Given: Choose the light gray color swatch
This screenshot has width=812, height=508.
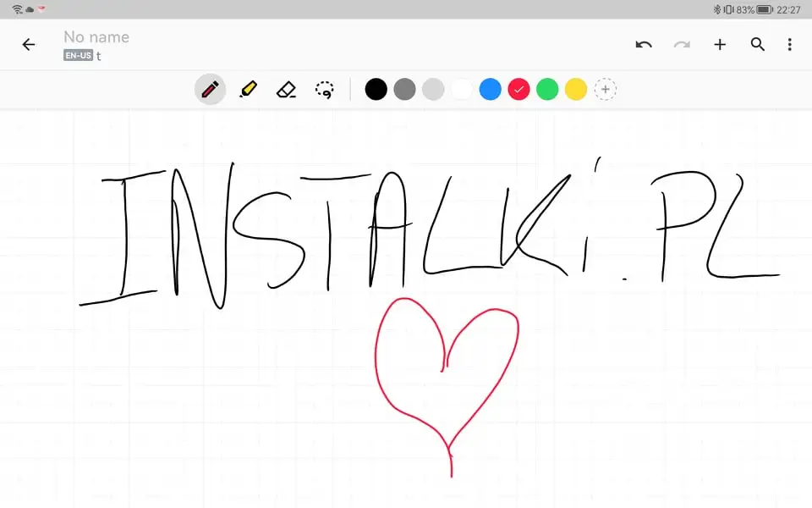Looking at the screenshot, I should coord(433,89).
